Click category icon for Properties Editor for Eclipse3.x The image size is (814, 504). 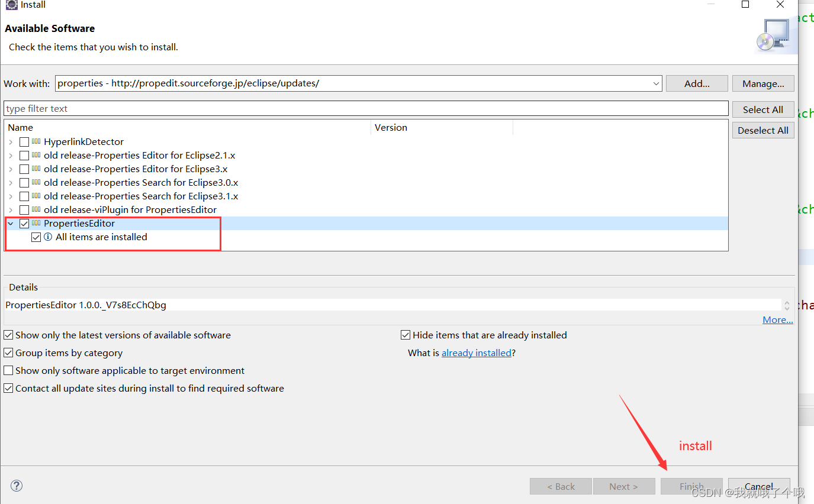coord(36,169)
